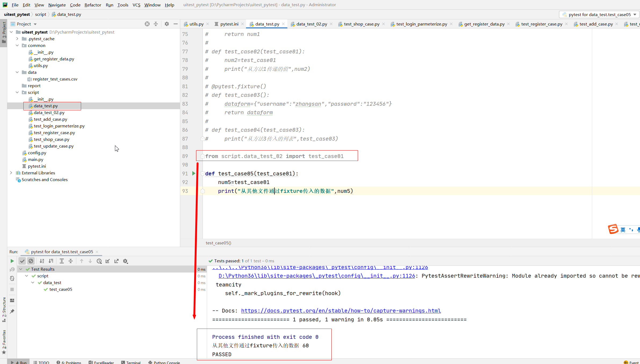Select test_case05 in test results tree

pos(61,289)
